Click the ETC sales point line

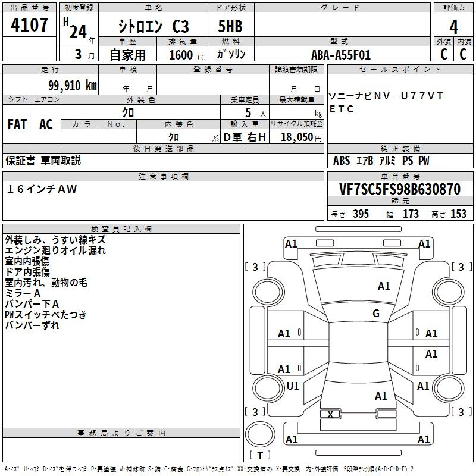click(x=341, y=109)
